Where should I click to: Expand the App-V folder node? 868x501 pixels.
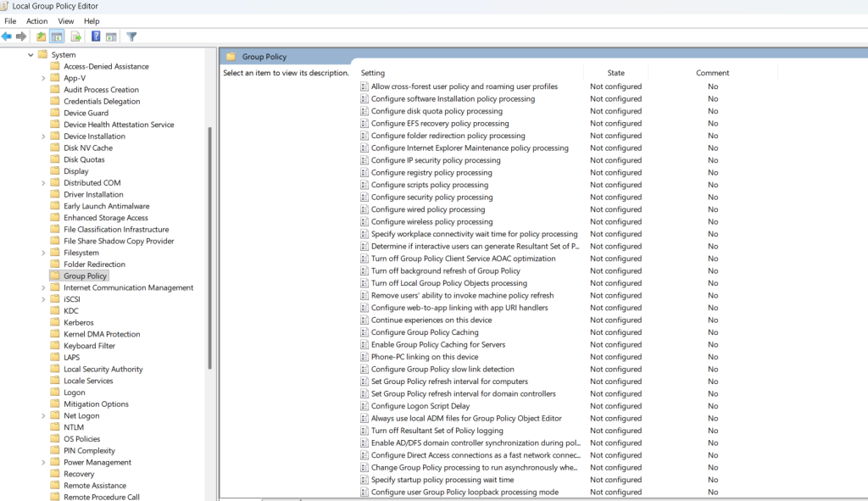[x=43, y=78]
